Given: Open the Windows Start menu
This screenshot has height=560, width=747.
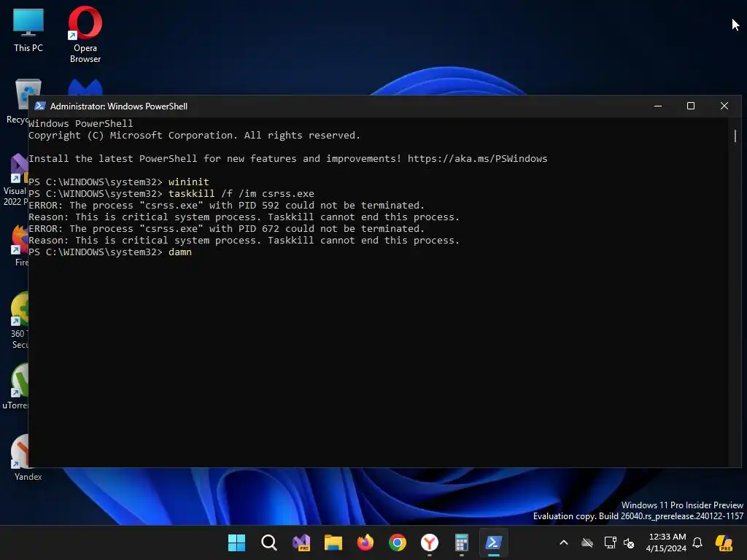Looking at the screenshot, I should click(236, 542).
